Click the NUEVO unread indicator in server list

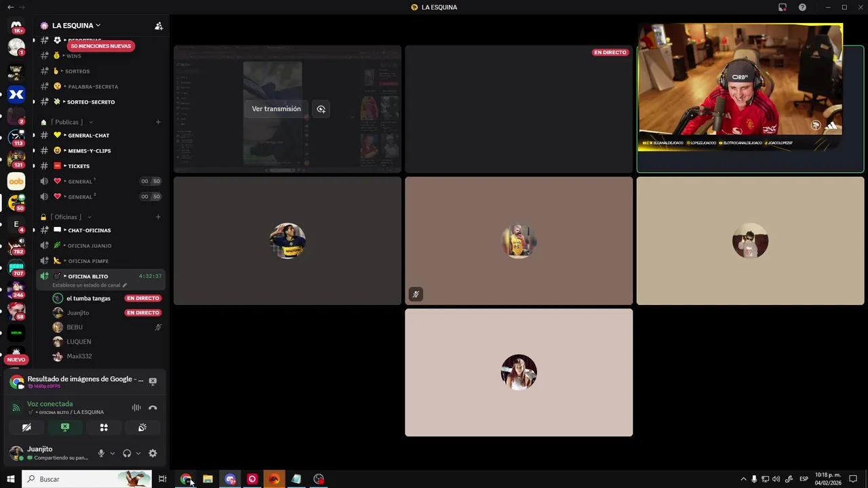(16, 360)
